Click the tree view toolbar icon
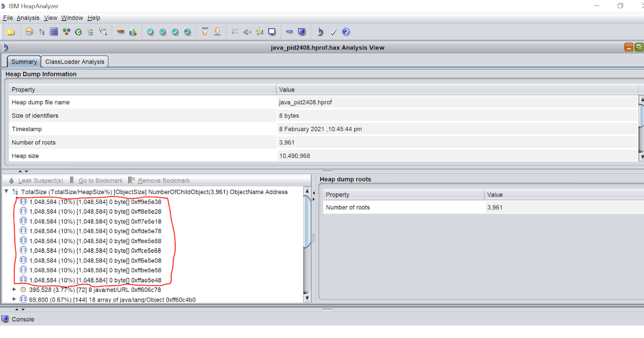Screen dimensions: 644x338 tap(41, 32)
